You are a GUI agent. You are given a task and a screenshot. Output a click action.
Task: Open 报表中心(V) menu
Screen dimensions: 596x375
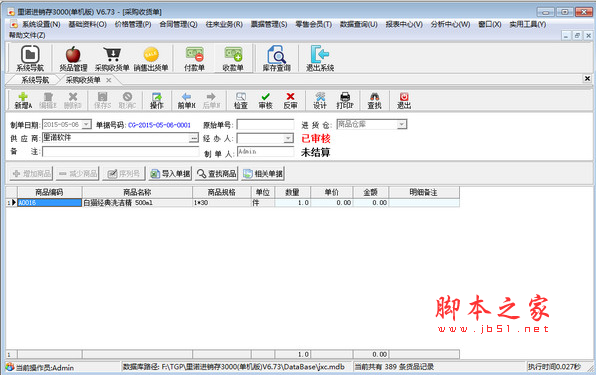(x=404, y=24)
